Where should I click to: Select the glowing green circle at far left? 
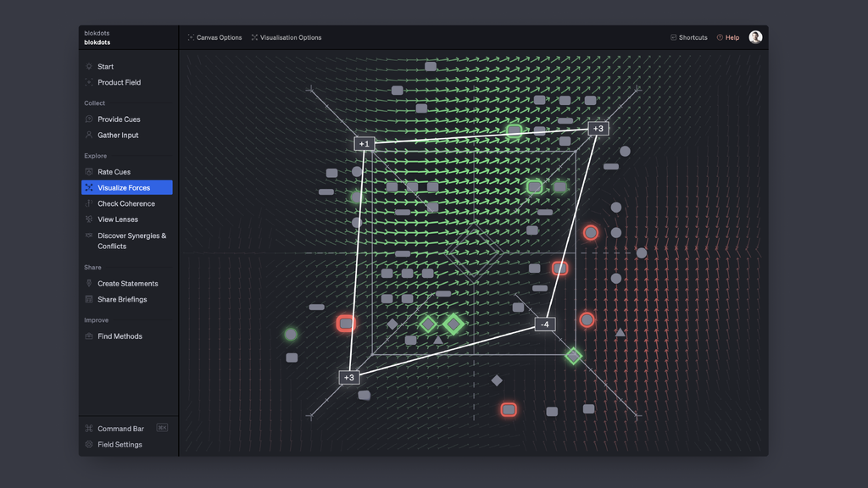coord(291,334)
